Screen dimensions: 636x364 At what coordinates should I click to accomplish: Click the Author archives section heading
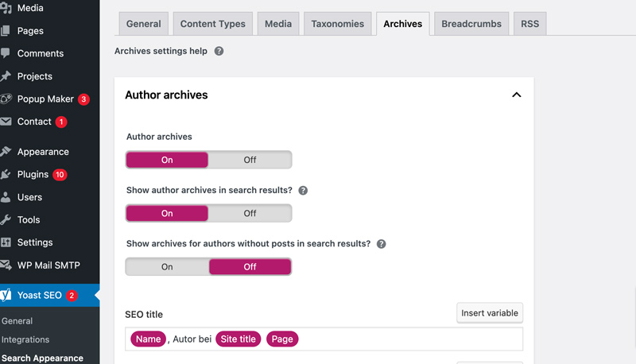coord(166,95)
